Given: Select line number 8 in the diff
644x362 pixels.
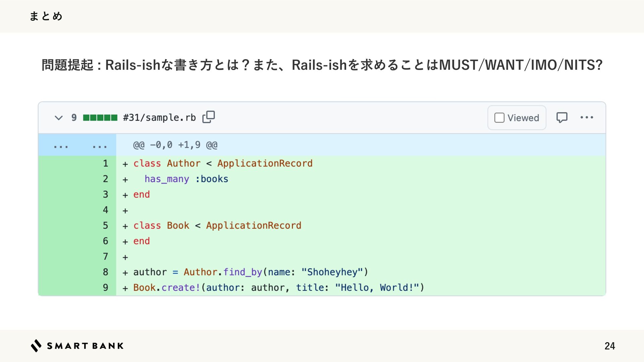Looking at the screenshot, I should (105, 272).
